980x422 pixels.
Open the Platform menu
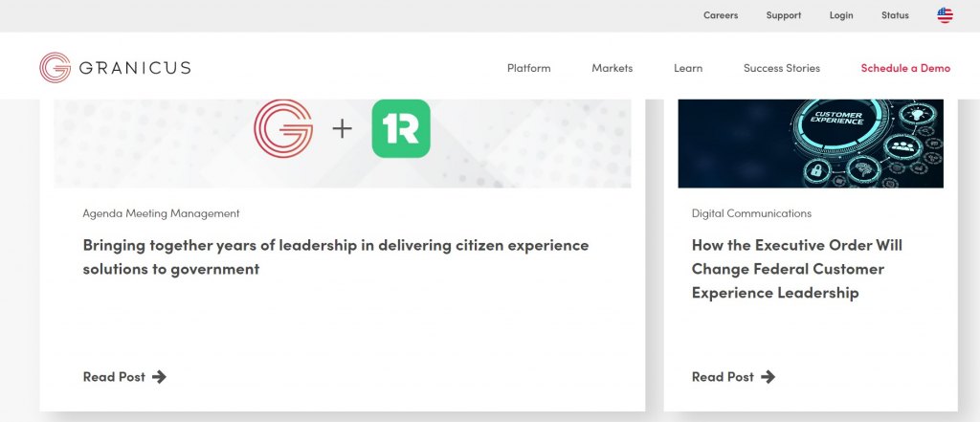click(528, 68)
